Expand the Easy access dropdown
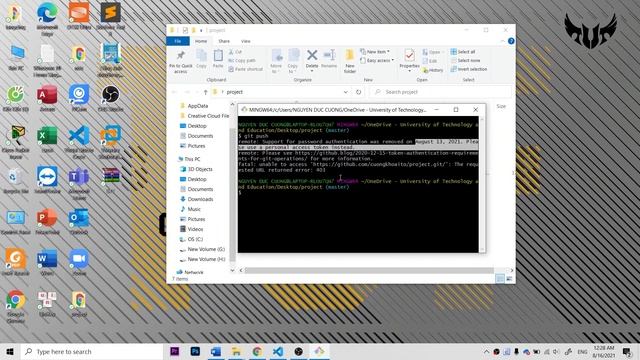 [377, 60]
